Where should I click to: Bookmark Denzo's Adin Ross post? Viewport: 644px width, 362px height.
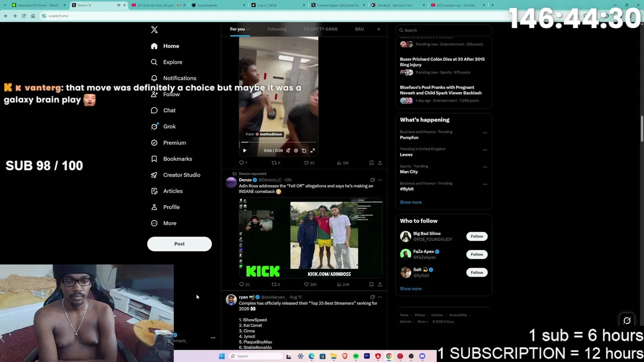(371, 285)
